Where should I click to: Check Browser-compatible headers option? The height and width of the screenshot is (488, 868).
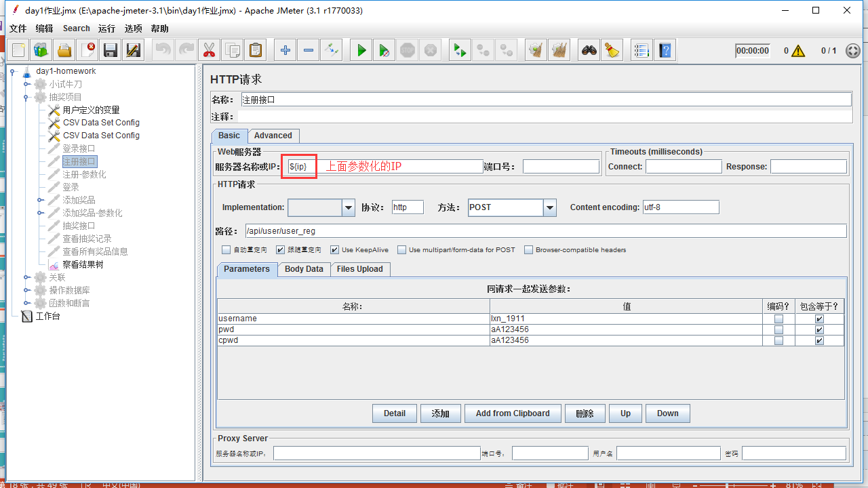[528, 250]
